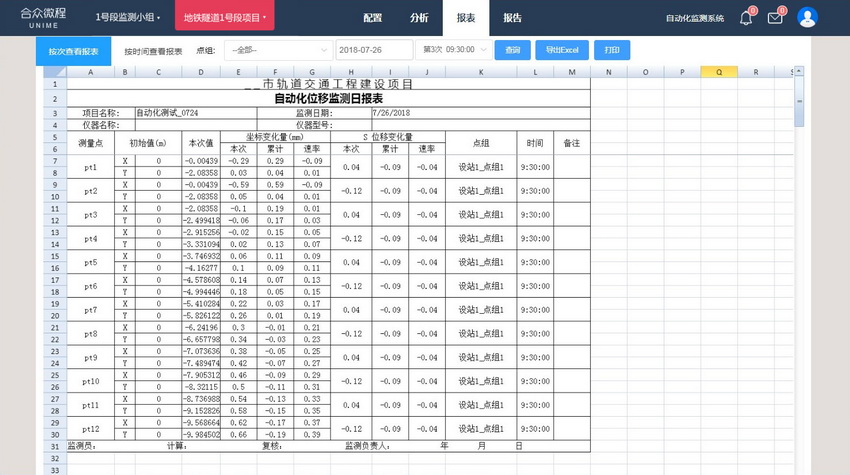This screenshot has height=475, width=850.
Task: Select column Q header
Action: 719,72
